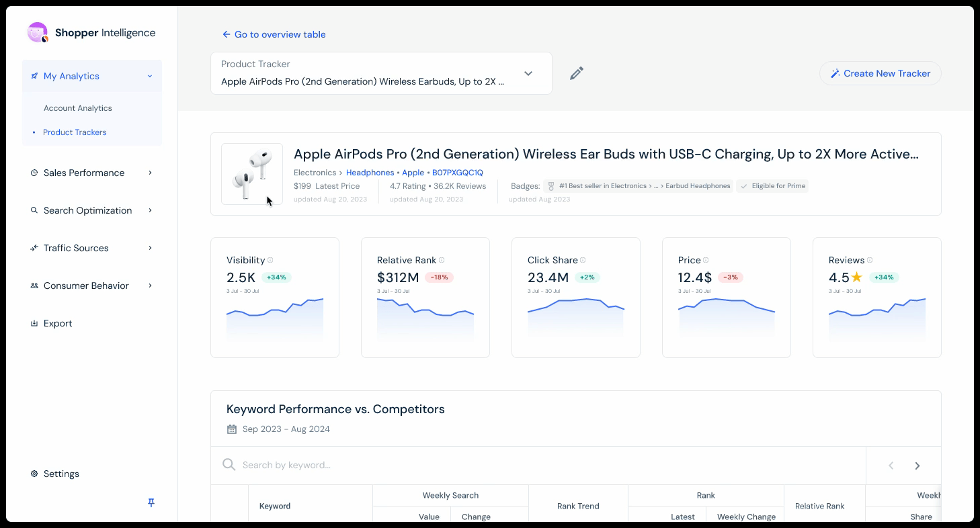
Task: Expand the Consumer Behavior chevron
Action: 150,285
